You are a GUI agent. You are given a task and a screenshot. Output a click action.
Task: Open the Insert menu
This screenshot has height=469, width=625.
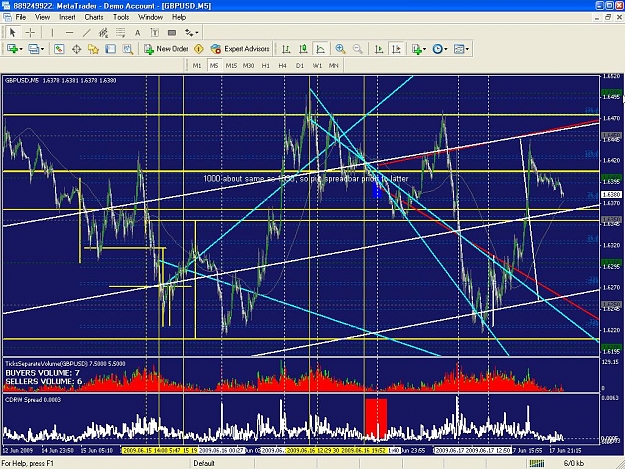pos(67,17)
